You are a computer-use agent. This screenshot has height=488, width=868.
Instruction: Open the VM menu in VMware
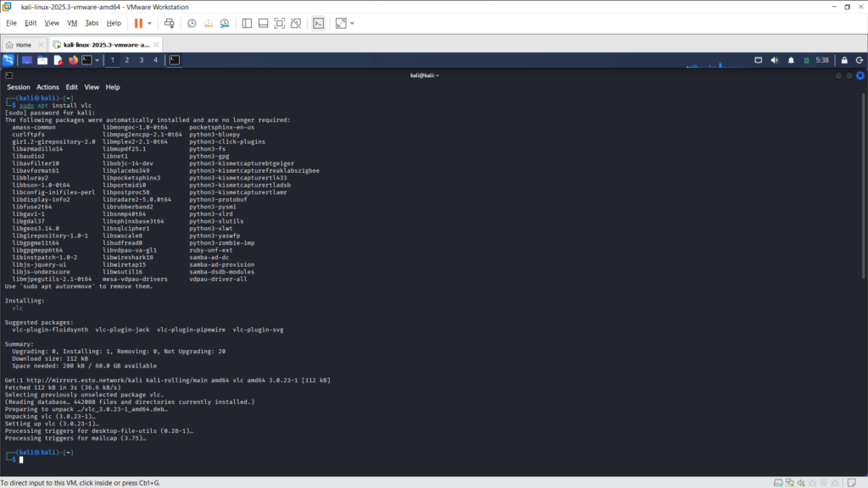click(71, 23)
